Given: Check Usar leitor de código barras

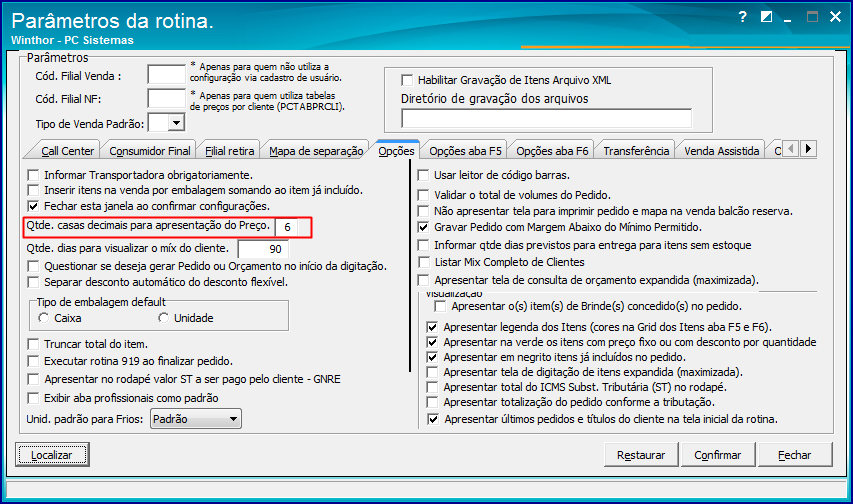Looking at the screenshot, I should (x=423, y=175).
